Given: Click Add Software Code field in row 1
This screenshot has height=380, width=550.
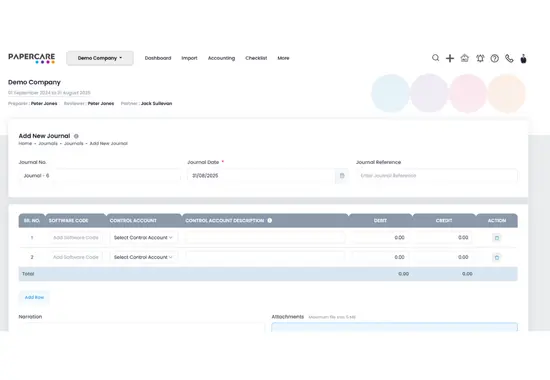Looking at the screenshot, I should tap(76, 238).
